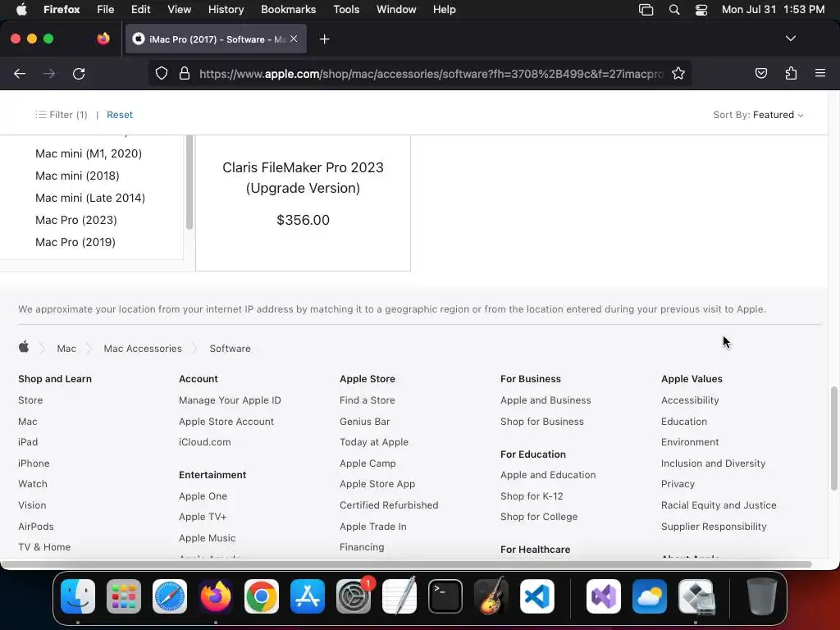The width and height of the screenshot is (840, 630).
Task: Open Certified Refurbished footer link
Action: point(389,505)
